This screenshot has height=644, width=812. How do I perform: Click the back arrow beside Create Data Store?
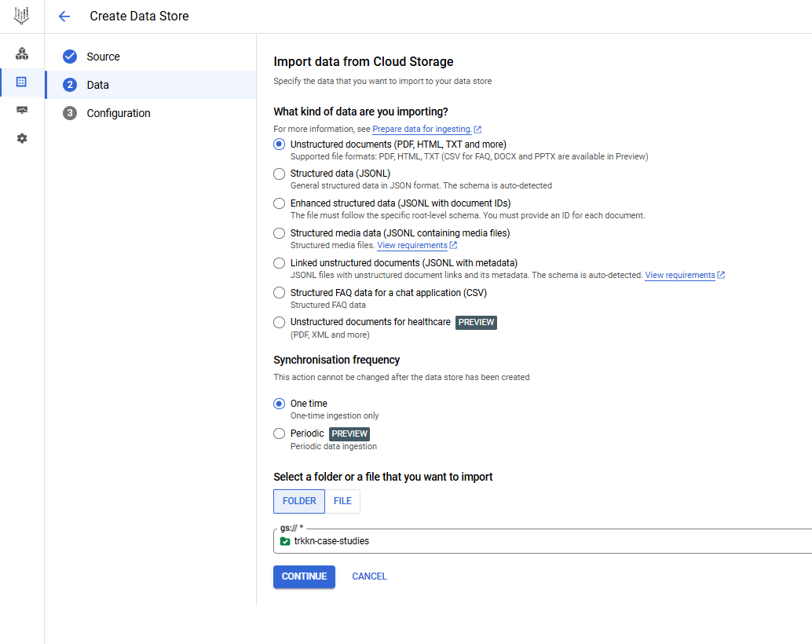(x=64, y=16)
